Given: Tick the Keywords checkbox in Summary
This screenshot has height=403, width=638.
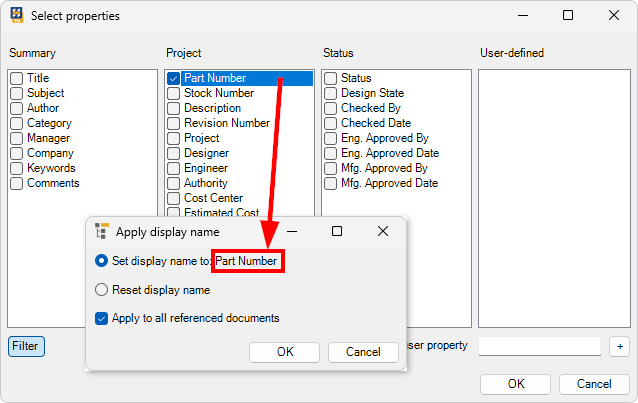Looking at the screenshot, I should [x=17, y=168].
